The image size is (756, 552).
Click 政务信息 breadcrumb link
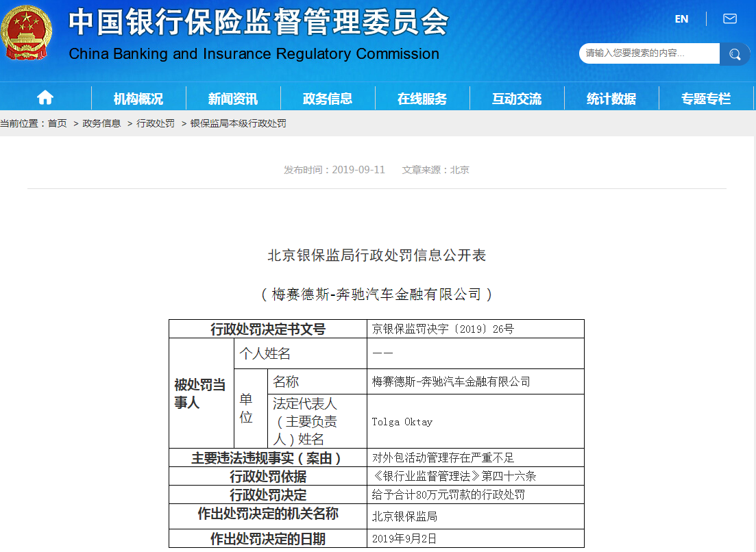[x=101, y=123]
